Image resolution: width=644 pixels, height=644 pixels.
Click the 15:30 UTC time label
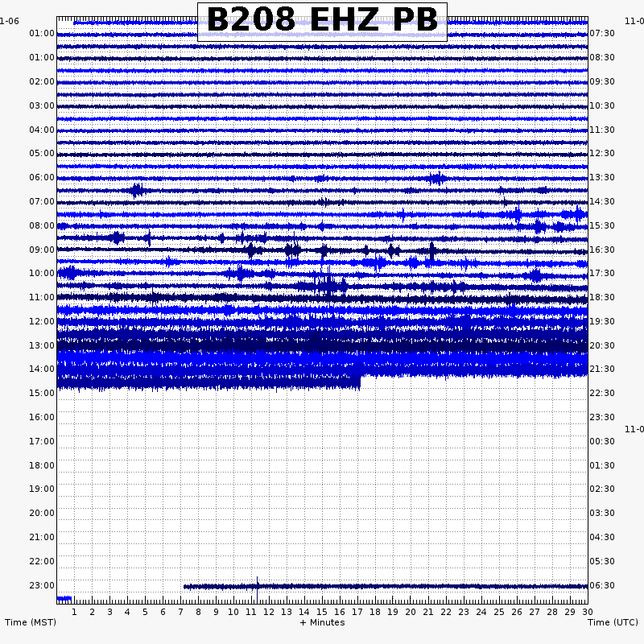602,225
